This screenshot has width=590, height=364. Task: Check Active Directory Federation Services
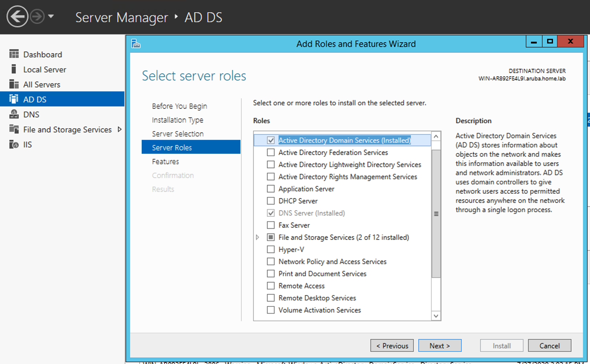coord(271,152)
